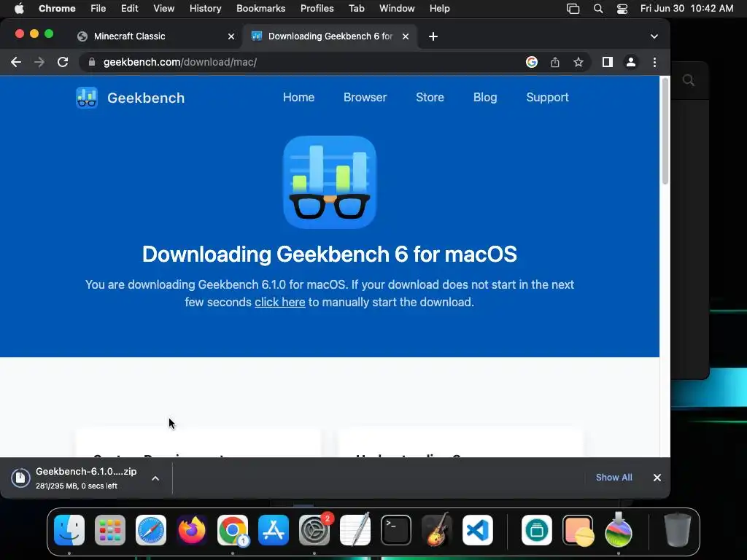Click the large Geekbench app icon

click(x=330, y=182)
